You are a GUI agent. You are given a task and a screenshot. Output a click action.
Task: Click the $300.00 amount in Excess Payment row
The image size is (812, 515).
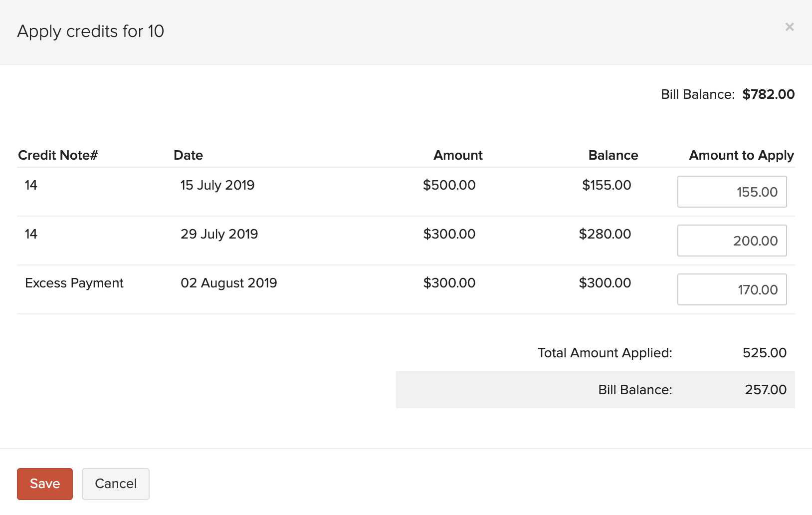(x=449, y=282)
